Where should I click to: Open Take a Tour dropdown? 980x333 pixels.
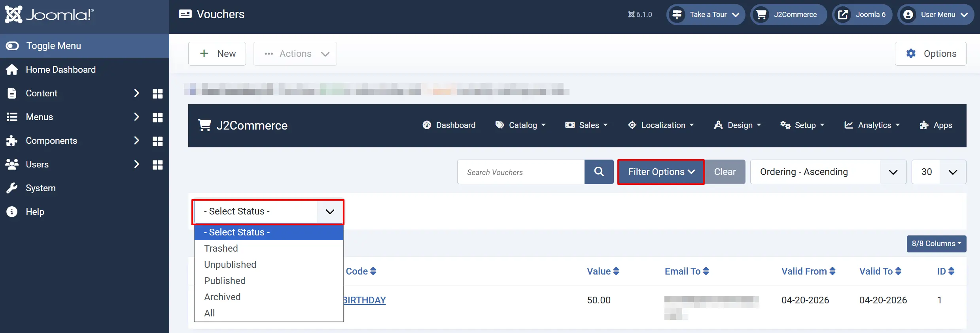click(x=706, y=15)
